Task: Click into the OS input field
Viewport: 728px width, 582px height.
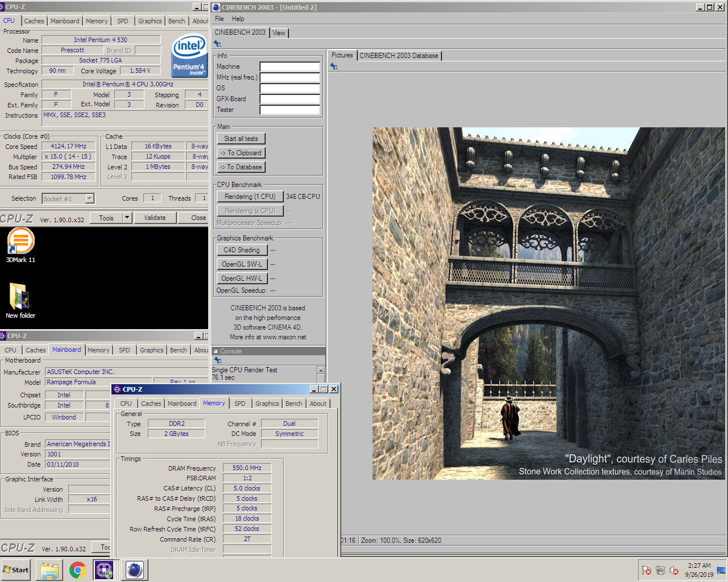Action: pyautogui.click(x=289, y=88)
